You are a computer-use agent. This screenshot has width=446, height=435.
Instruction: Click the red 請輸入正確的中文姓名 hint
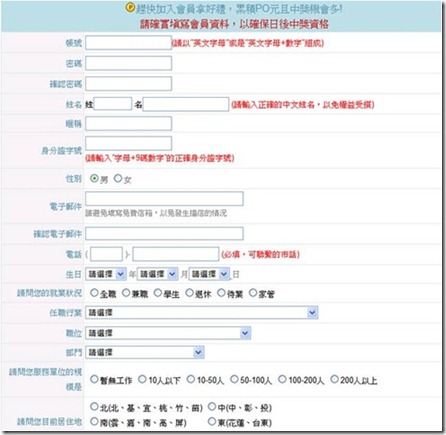[303, 105]
